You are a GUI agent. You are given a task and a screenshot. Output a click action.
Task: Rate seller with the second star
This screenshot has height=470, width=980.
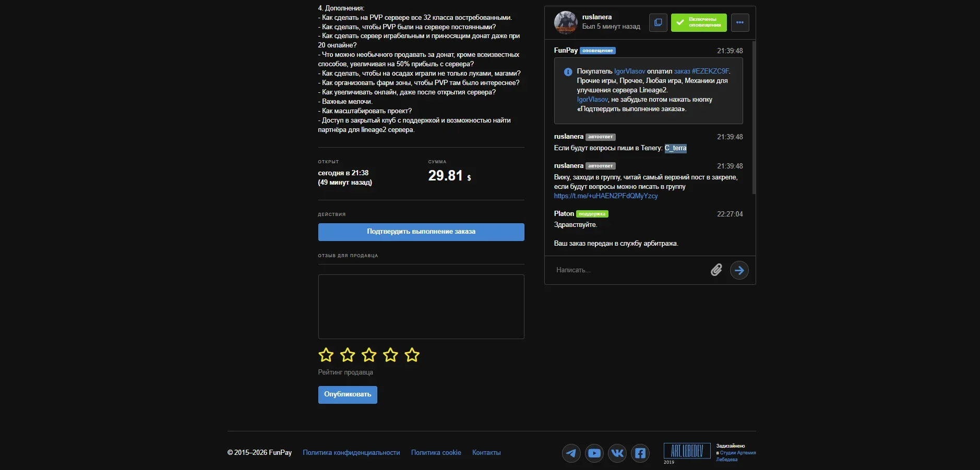pos(348,355)
